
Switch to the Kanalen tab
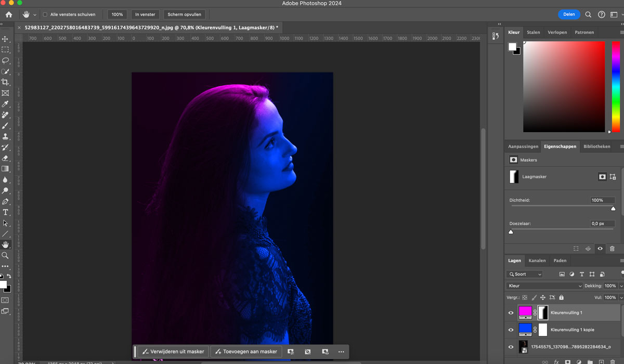pos(537,261)
